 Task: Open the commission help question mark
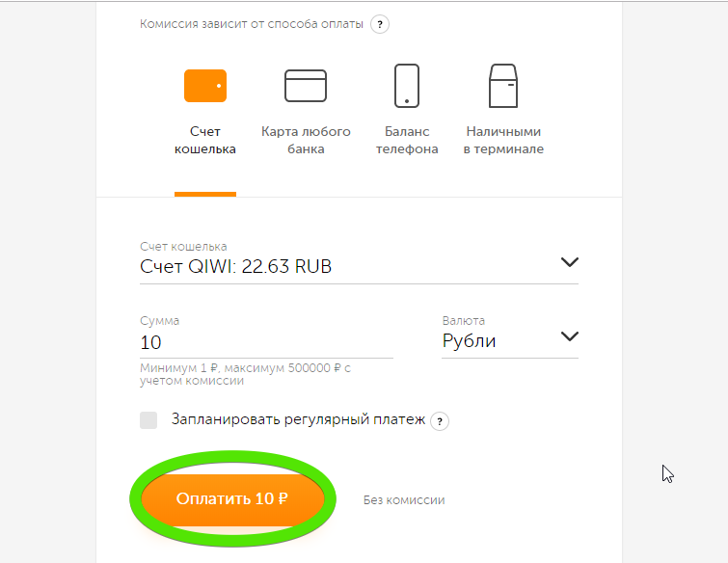[x=380, y=25]
